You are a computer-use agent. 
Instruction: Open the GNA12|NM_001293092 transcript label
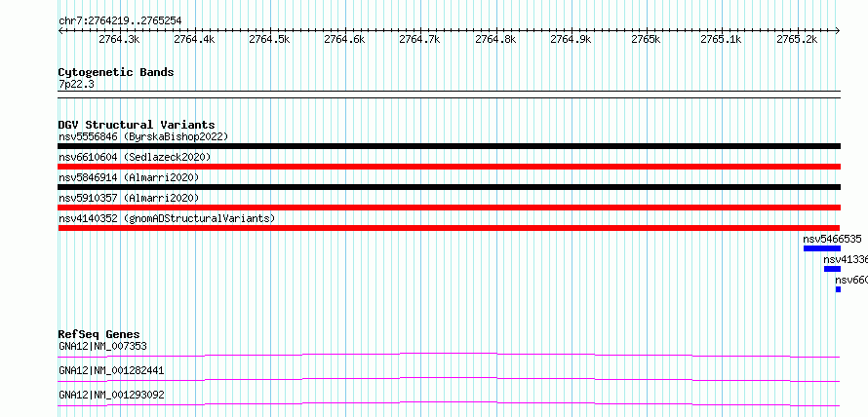(x=111, y=395)
